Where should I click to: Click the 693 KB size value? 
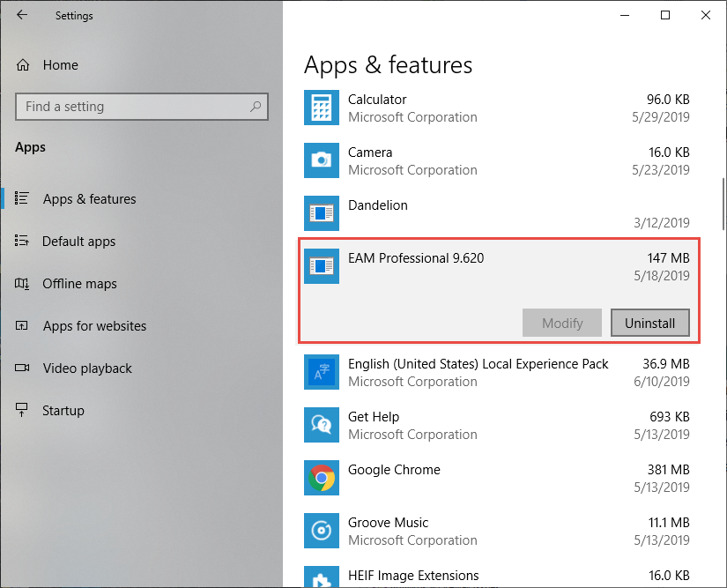click(x=670, y=417)
